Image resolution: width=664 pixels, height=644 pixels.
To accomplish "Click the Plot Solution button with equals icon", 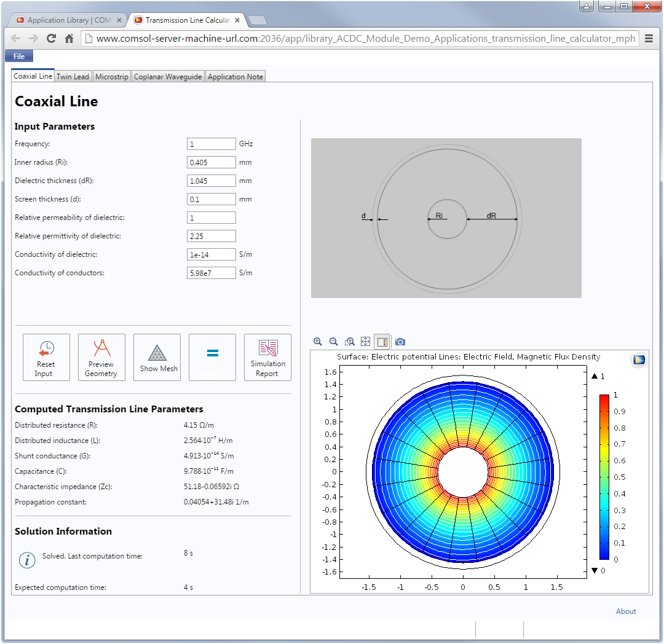I will coord(212,357).
